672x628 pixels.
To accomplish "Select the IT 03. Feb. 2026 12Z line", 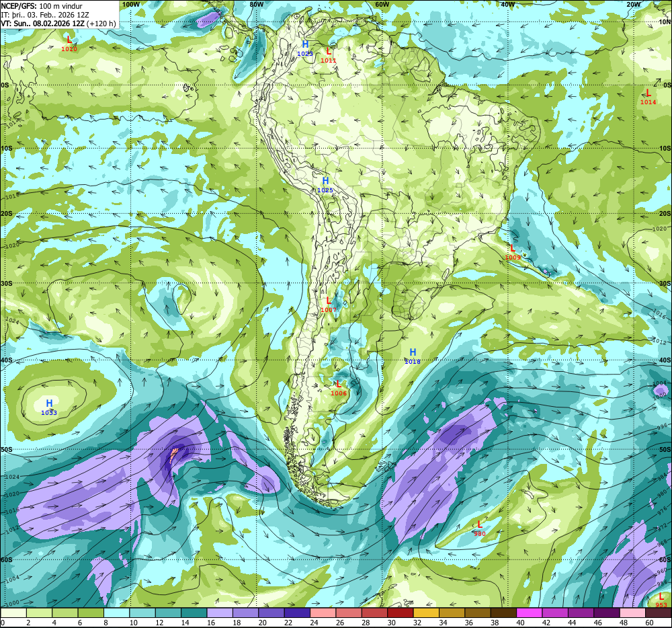I will [45, 15].
